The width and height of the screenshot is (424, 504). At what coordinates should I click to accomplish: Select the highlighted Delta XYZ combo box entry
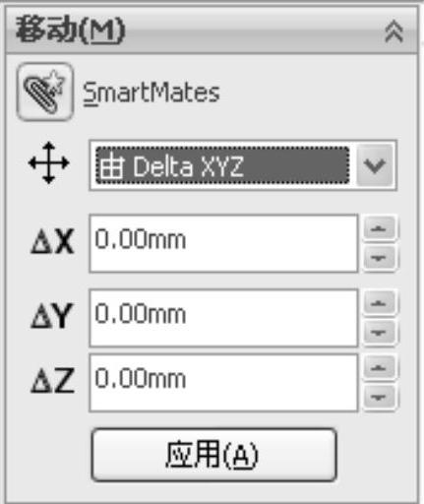(x=222, y=165)
